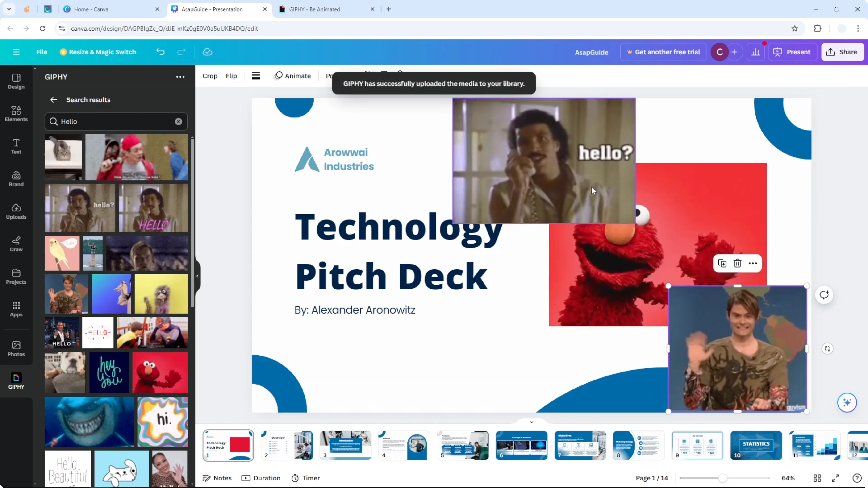Screen dimensions: 868x488
Task: Click the "By: Alexander Aronowitz" text
Action: tap(355, 310)
